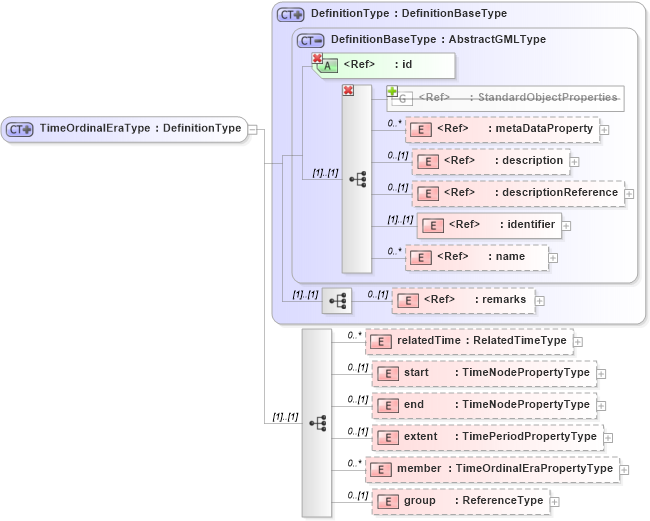Select the 'relatedTime : RelatedTimeType' label

click(x=482, y=340)
